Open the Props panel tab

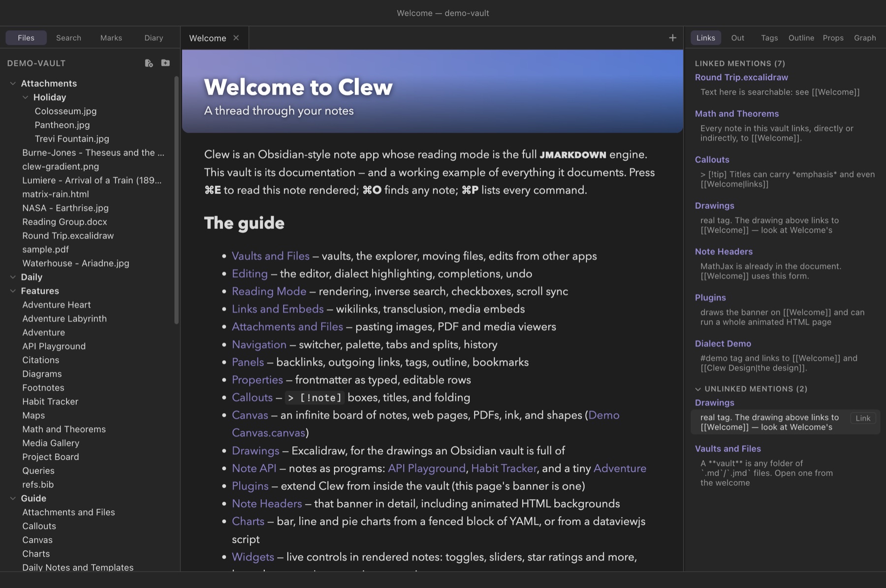tap(833, 38)
